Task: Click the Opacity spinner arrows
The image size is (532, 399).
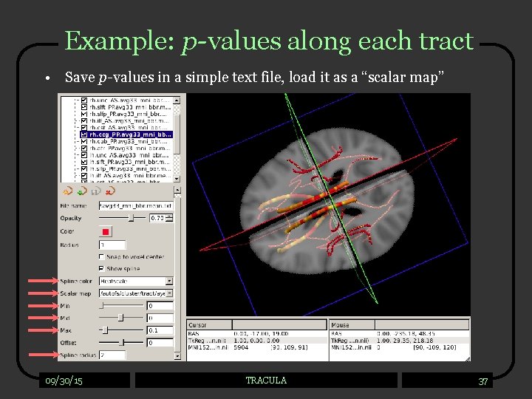Action: tap(170, 218)
